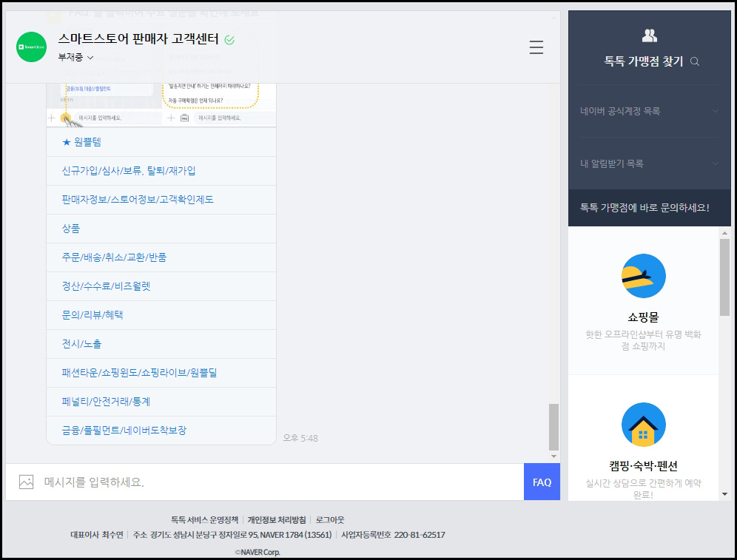This screenshot has width=737, height=560.
Task: Select 전시/노출 category
Action: point(161,344)
